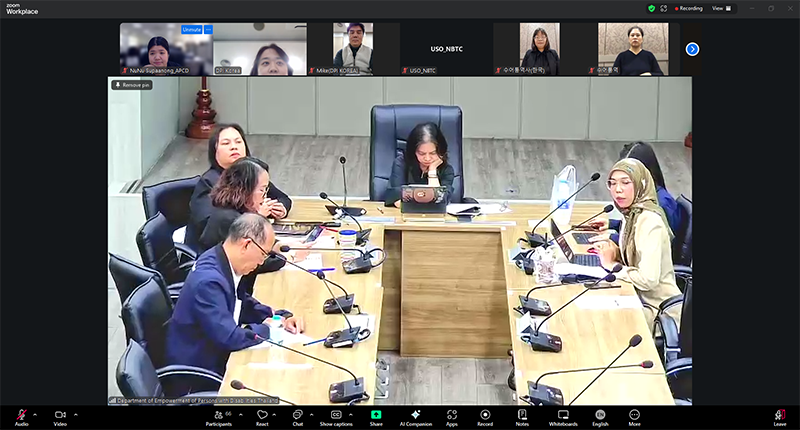Viewport: 800px width, 430px height.
Task: Open the React emoji menu
Action: pyautogui.click(x=262, y=415)
